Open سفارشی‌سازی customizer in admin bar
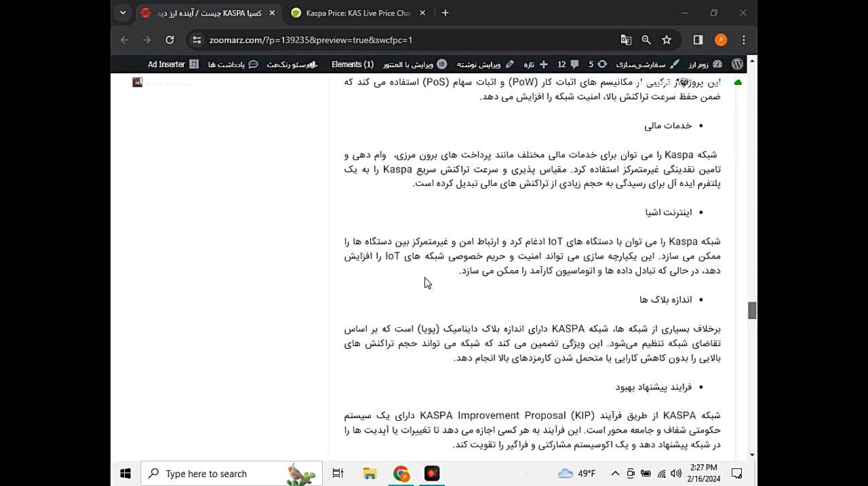The height and width of the screenshot is (486, 868). pos(648,64)
